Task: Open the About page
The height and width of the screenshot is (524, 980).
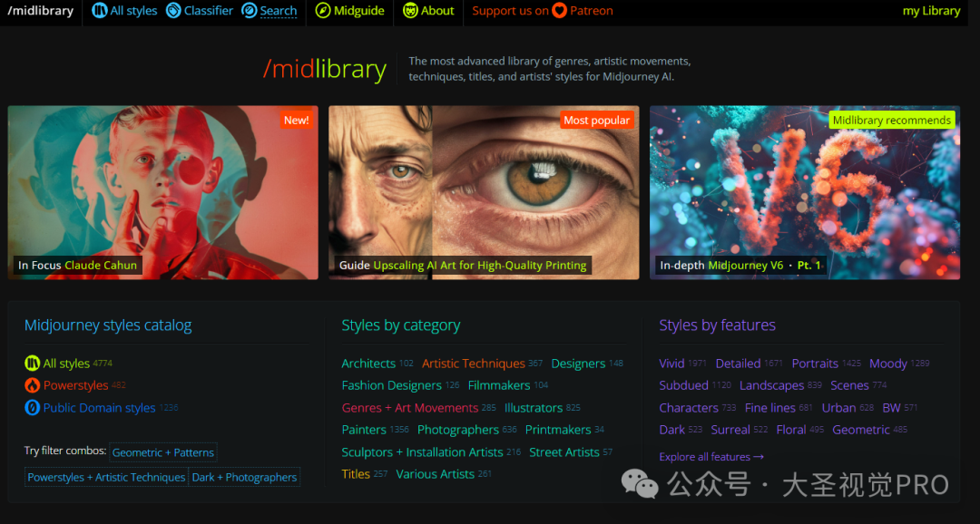Action: coord(428,11)
